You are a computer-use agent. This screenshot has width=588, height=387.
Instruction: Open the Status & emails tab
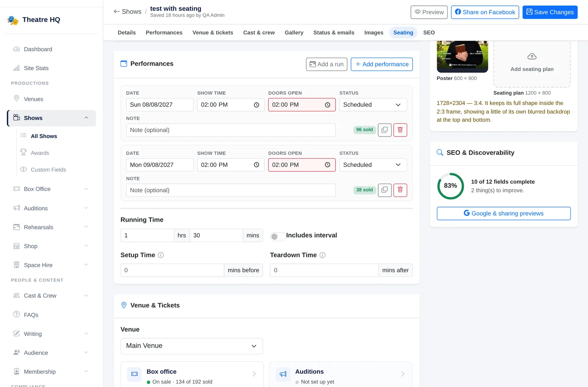[x=334, y=33]
